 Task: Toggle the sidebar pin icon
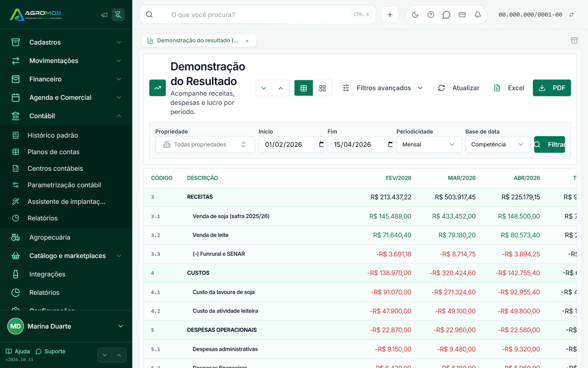(118, 15)
